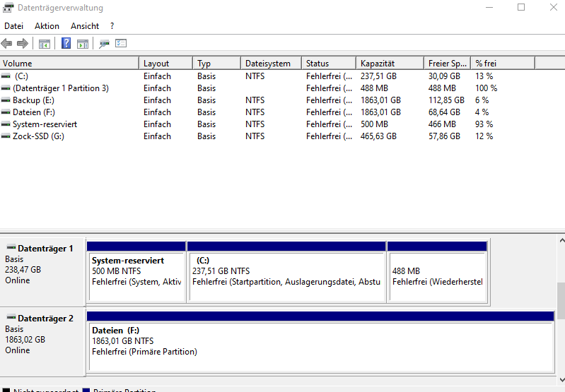Viewport: 565px width, 392px height.
Task: Select the (C:) 237,51 GB partition block
Action: (287, 272)
